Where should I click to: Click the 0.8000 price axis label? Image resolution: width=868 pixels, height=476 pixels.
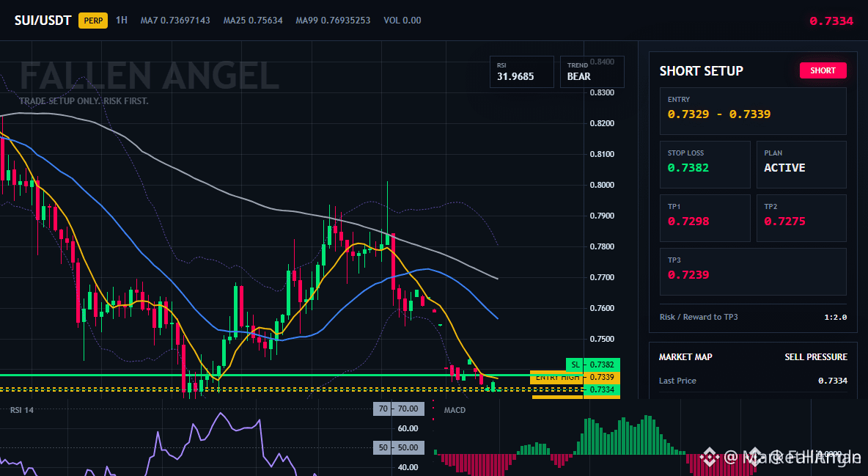click(603, 185)
